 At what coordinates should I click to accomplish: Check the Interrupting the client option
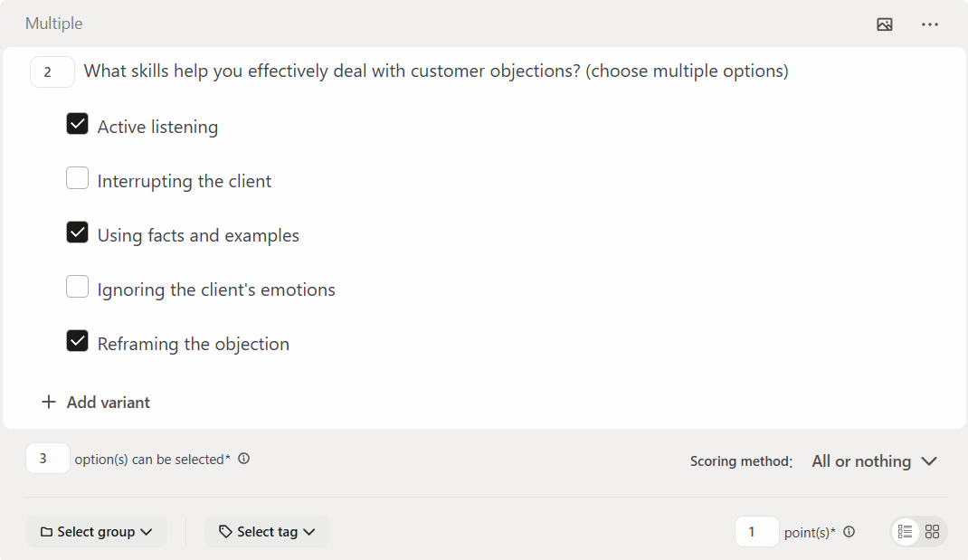pyautogui.click(x=78, y=178)
